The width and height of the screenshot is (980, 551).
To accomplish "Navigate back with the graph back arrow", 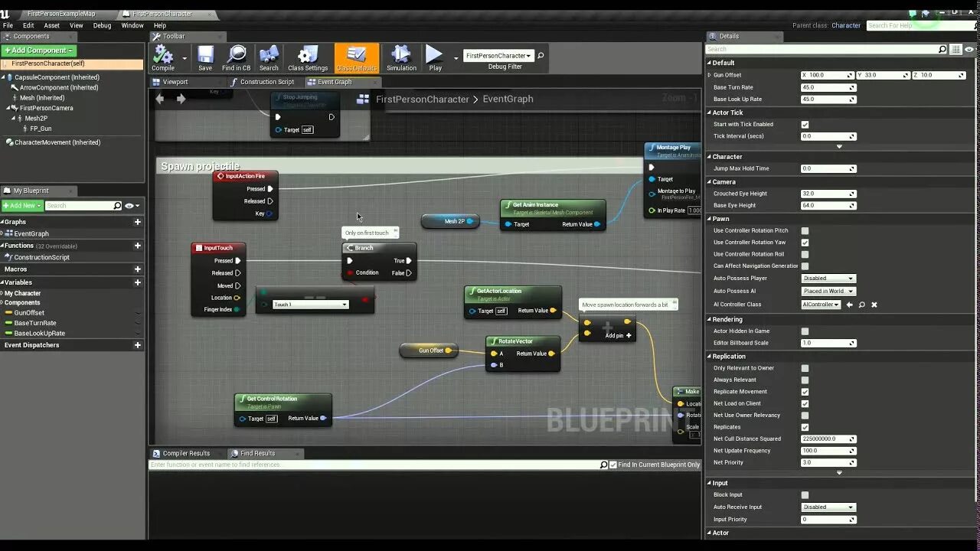I will click(x=160, y=99).
